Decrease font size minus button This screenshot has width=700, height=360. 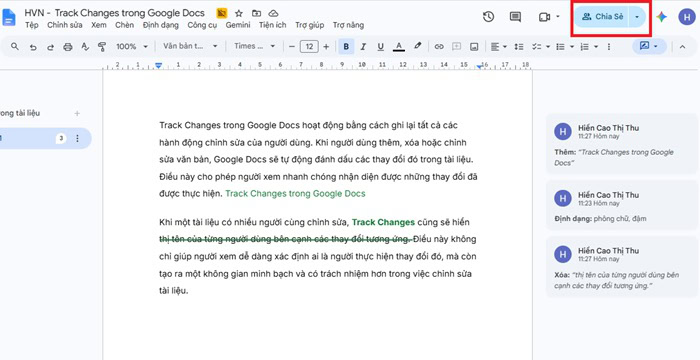click(x=292, y=46)
